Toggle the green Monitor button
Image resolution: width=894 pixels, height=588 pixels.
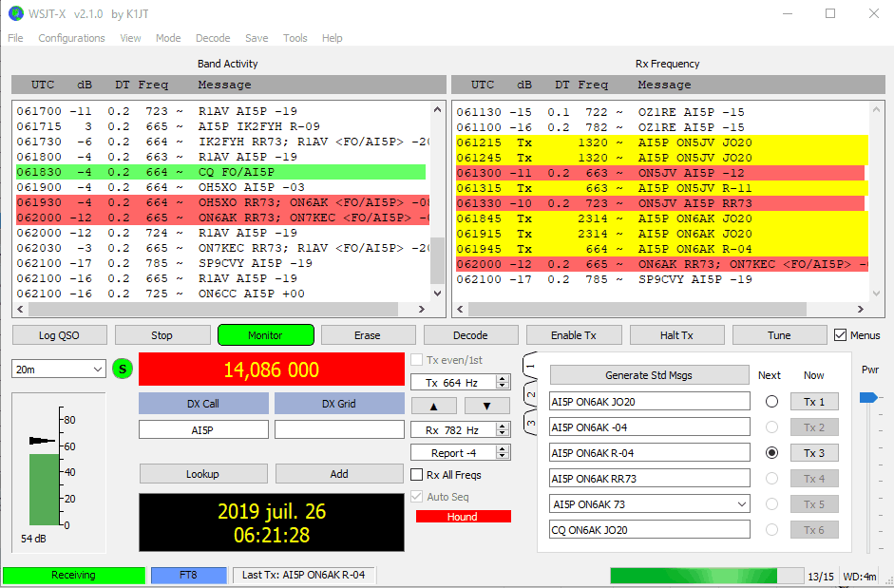click(266, 335)
